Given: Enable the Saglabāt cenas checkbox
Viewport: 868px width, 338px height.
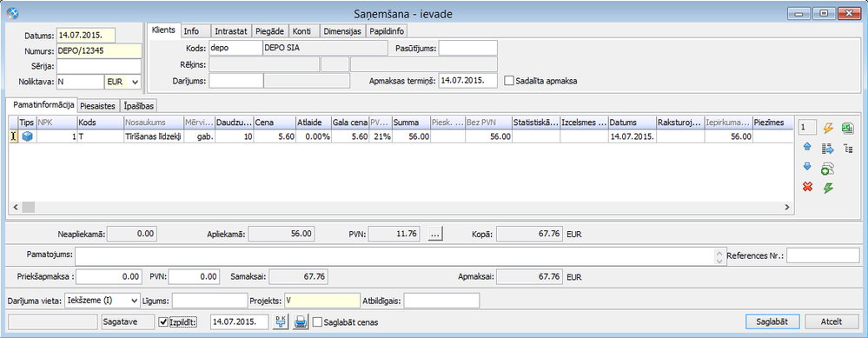Looking at the screenshot, I should [x=317, y=321].
